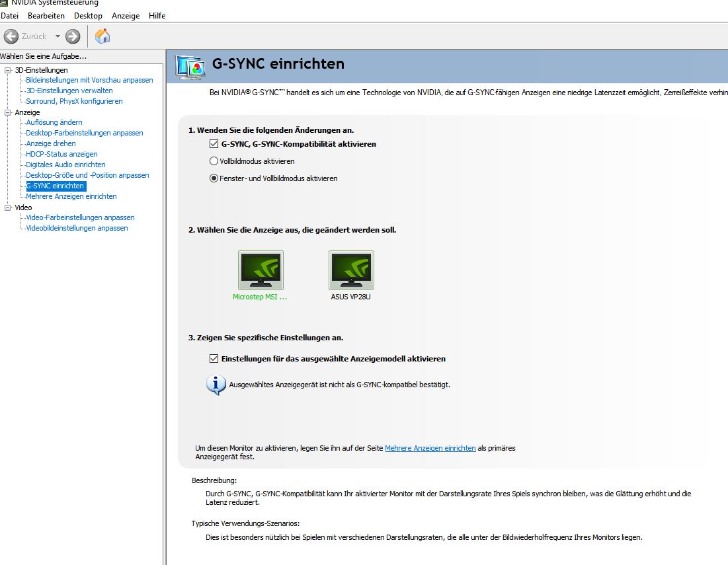Viewport: 728px width, 565px height.
Task: Open the Bearbeiten menu
Action: point(46,16)
